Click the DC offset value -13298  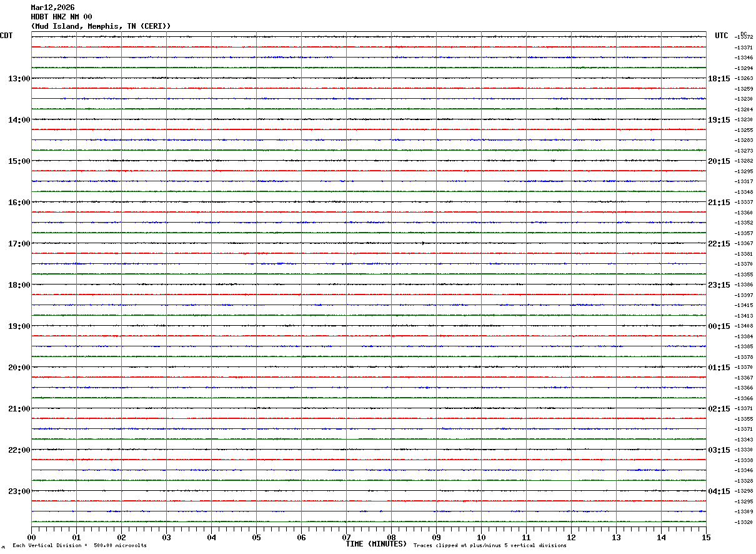[x=744, y=491]
